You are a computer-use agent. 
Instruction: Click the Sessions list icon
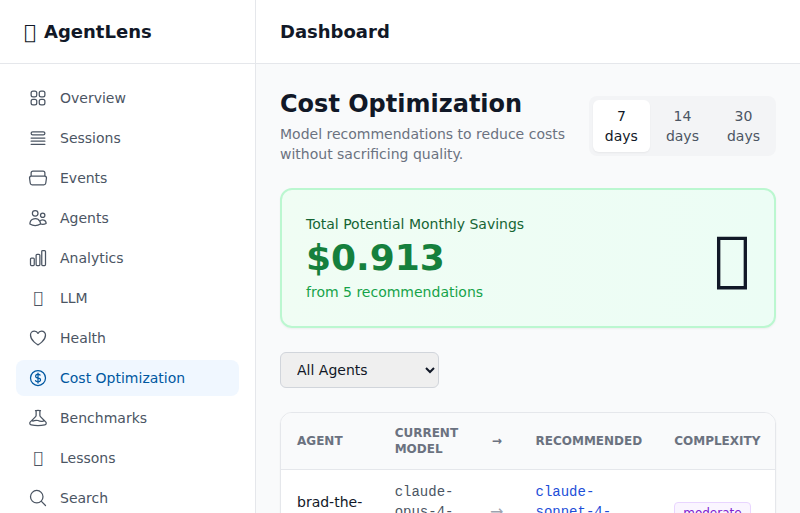pyautogui.click(x=38, y=138)
